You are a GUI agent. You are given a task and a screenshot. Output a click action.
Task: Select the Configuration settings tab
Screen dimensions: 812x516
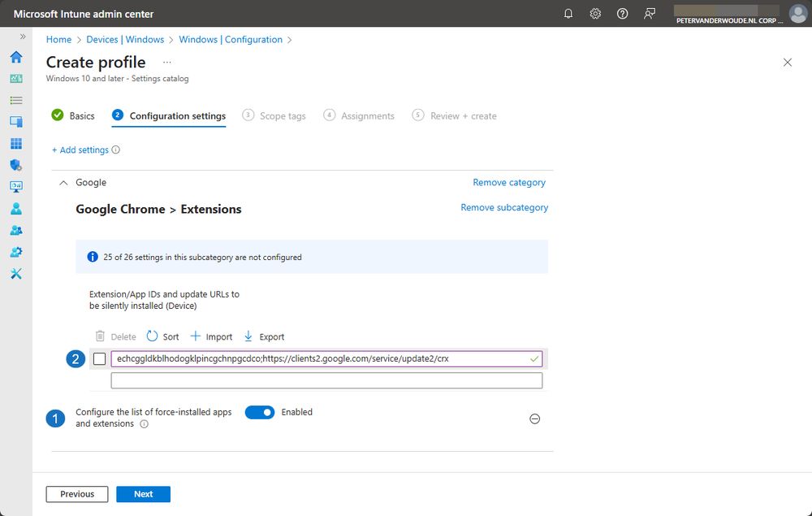[169, 115]
